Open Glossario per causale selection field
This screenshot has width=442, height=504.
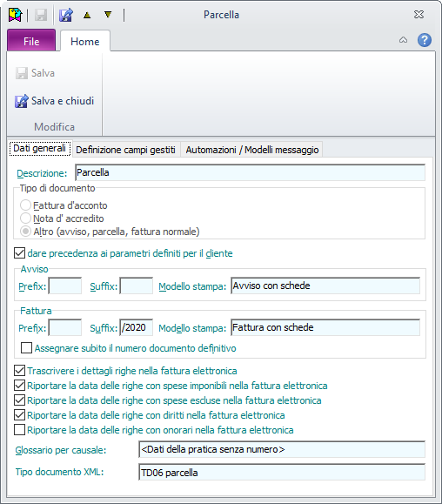pyautogui.click(x=282, y=449)
